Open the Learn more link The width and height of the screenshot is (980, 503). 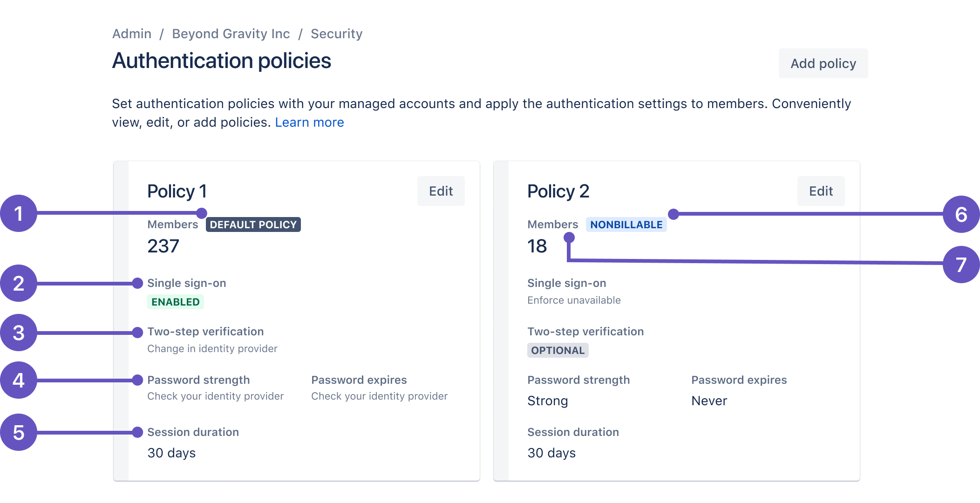[x=309, y=122]
